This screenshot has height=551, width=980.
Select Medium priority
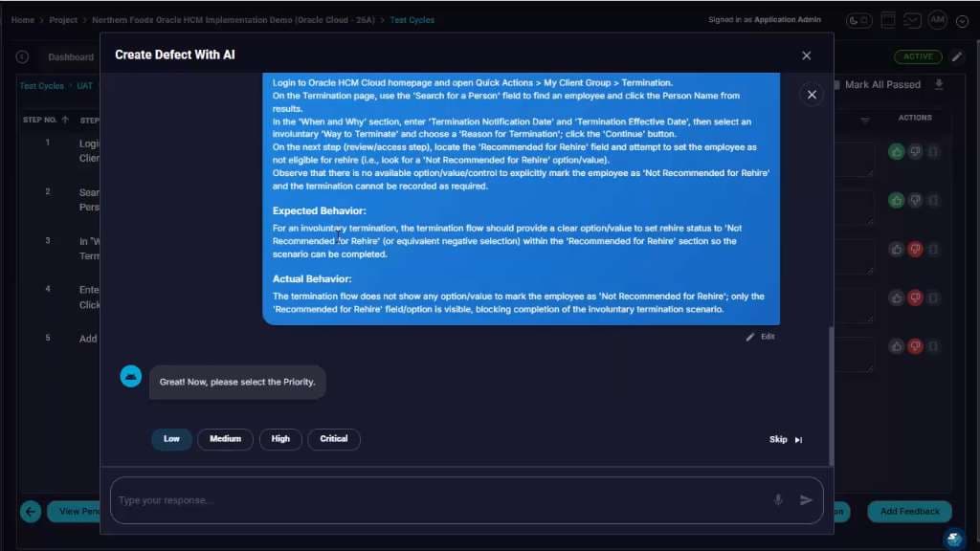(x=225, y=439)
